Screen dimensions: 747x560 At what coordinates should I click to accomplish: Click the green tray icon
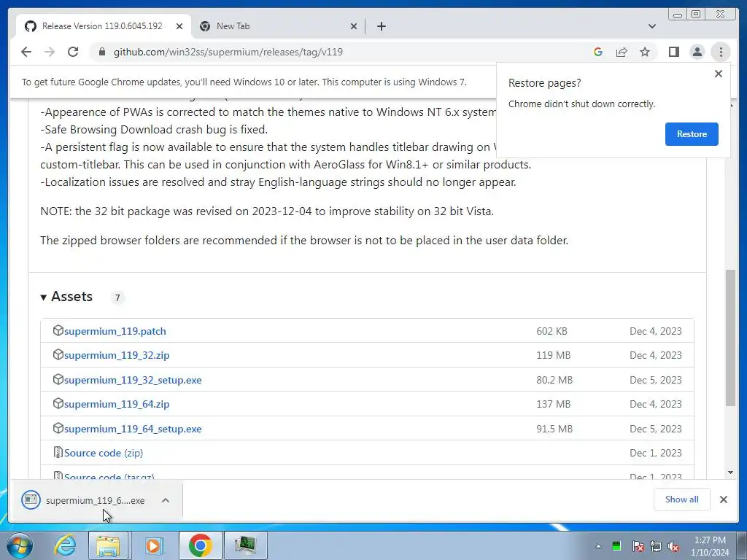coord(616,546)
